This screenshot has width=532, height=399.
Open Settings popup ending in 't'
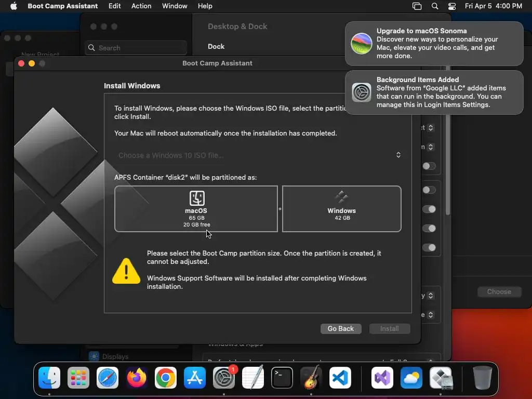click(430, 128)
